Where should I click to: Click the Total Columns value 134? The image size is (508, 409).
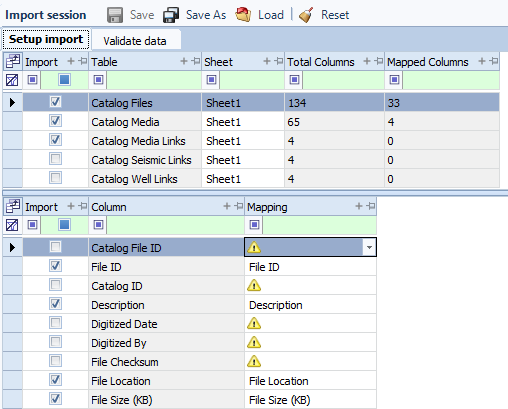click(297, 103)
